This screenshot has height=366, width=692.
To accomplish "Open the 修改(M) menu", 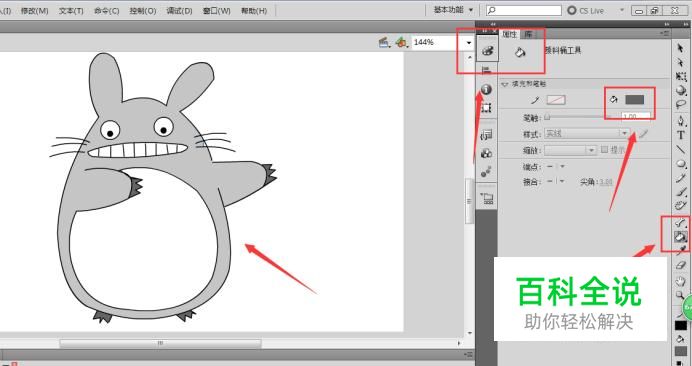I will point(34,11).
